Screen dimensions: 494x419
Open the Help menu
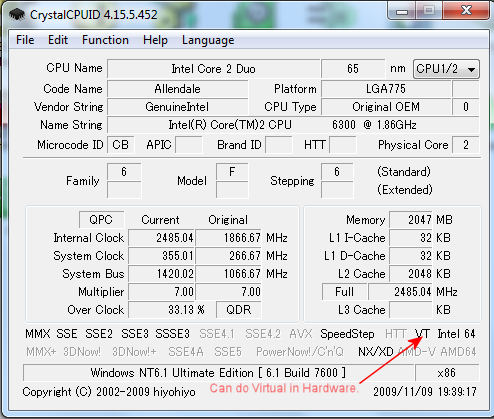(155, 40)
